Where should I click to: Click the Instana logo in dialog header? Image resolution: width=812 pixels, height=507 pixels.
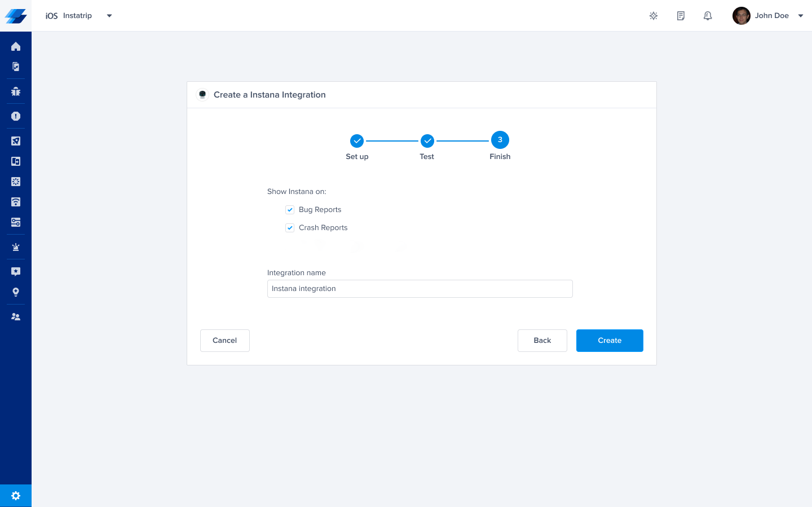(x=202, y=95)
